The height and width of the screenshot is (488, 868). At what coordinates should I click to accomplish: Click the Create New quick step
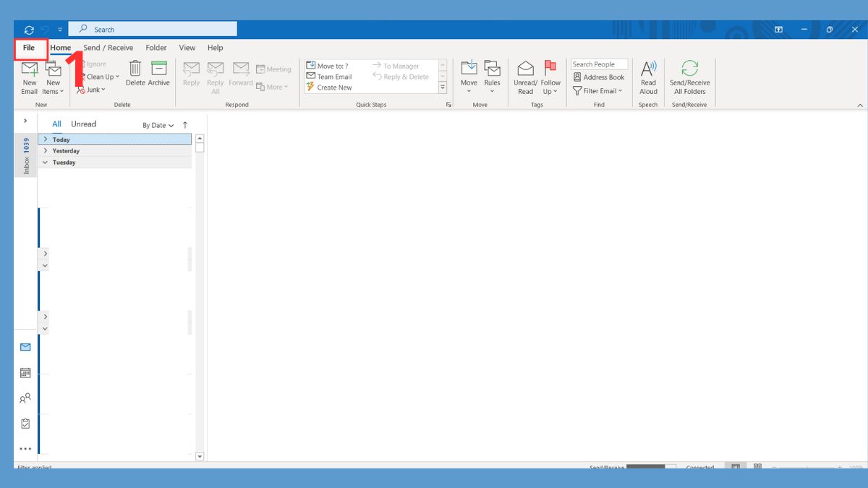click(x=333, y=87)
